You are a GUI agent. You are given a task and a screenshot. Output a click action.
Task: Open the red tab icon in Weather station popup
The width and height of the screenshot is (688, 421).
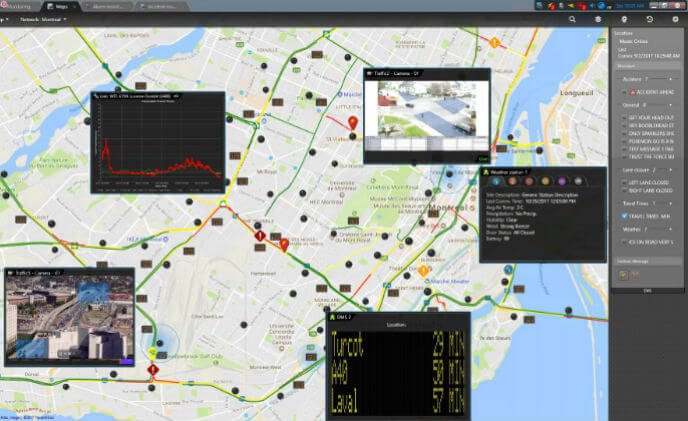pyautogui.click(x=529, y=181)
